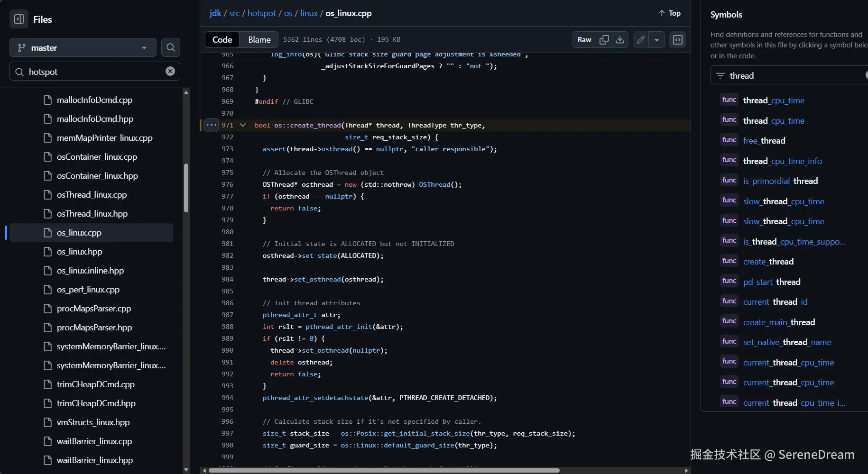Select the Code tab
Viewport: 868px width, 474px height.
[x=222, y=40]
